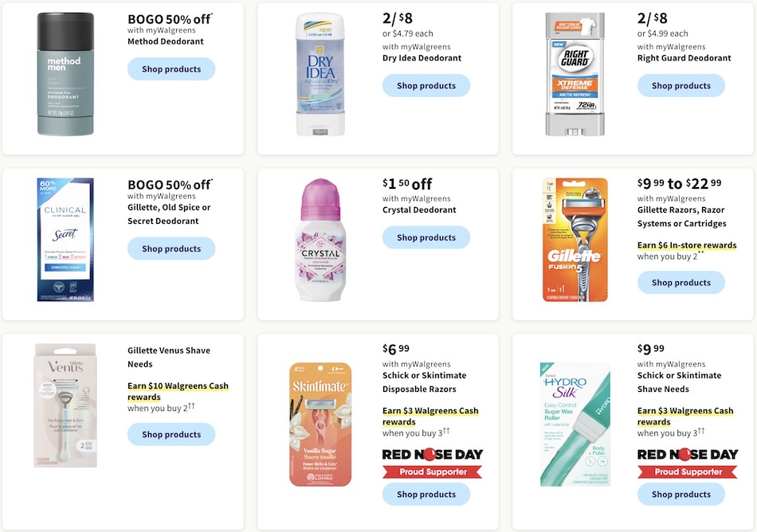Image resolution: width=757 pixels, height=532 pixels.
Task: Select the Venus razor box image
Action: point(65,405)
